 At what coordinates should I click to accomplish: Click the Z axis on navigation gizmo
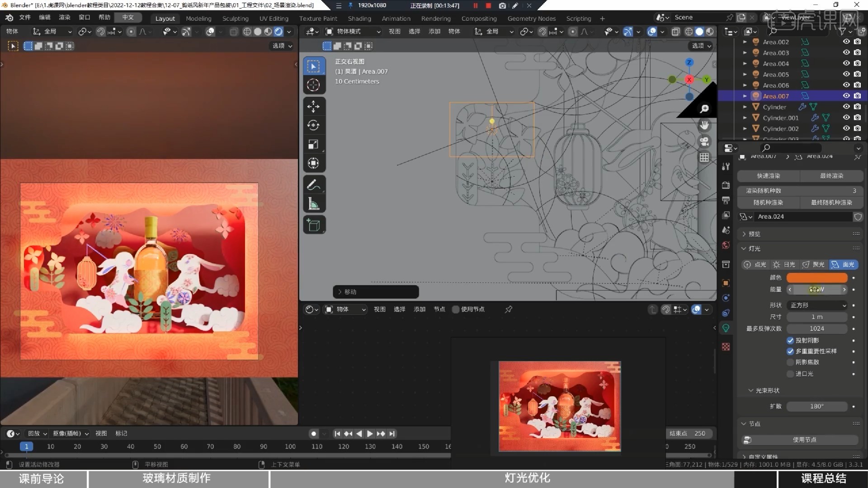[x=689, y=62]
